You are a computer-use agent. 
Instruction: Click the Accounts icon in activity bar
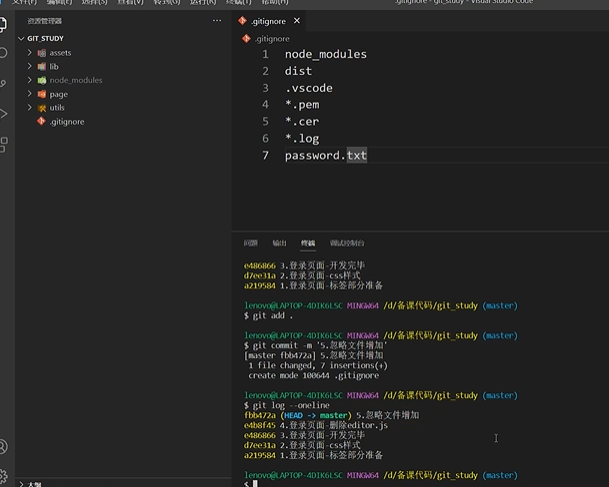[5, 446]
